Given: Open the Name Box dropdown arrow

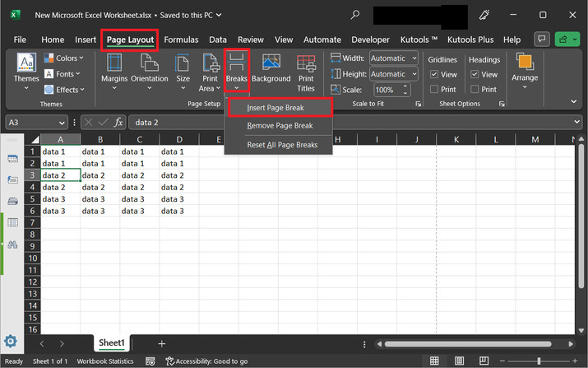Looking at the screenshot, I should click(62, 123).
